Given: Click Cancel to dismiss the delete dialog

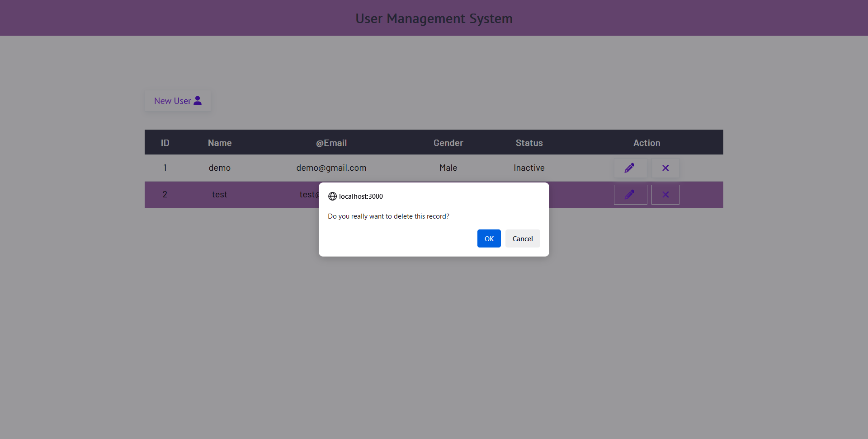Looking at the screenshot, I should [523, 238].
